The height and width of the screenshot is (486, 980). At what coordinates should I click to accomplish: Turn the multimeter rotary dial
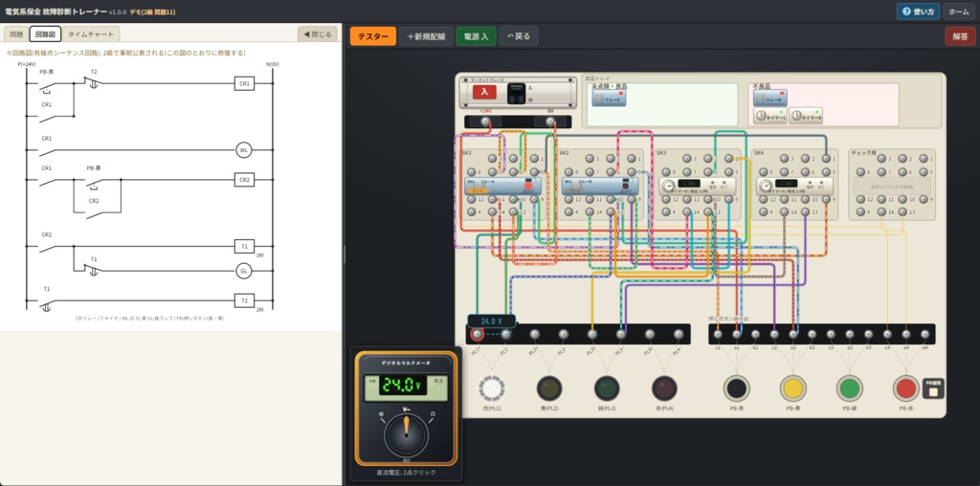coord(406,434)
